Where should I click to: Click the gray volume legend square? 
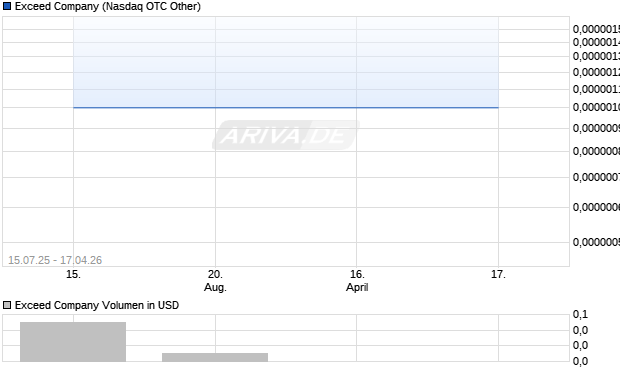coord(7,305)
